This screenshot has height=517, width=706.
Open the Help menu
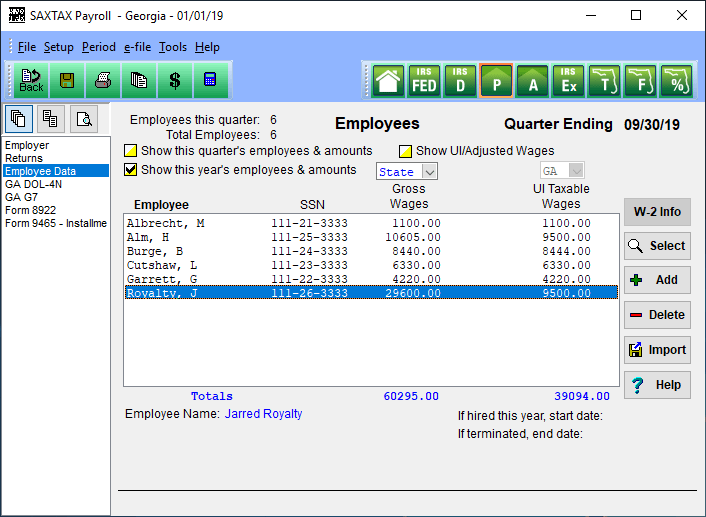(x=207, y=47)
